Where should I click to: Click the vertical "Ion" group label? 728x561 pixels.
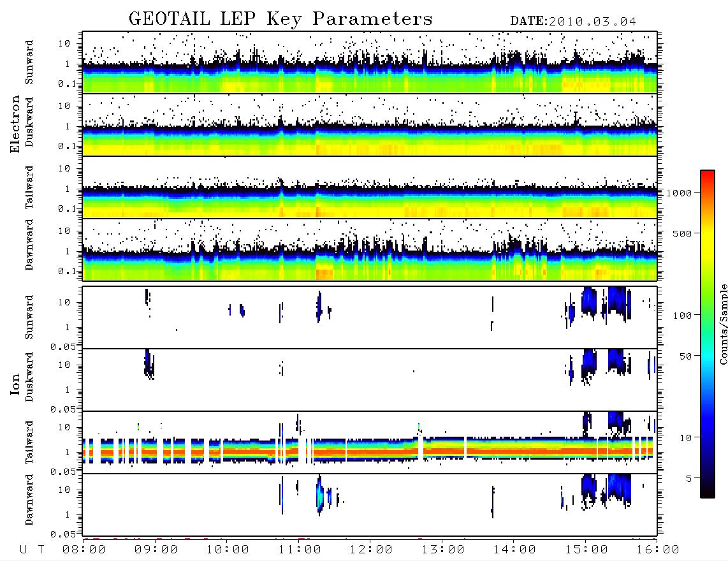coord(15,384)
